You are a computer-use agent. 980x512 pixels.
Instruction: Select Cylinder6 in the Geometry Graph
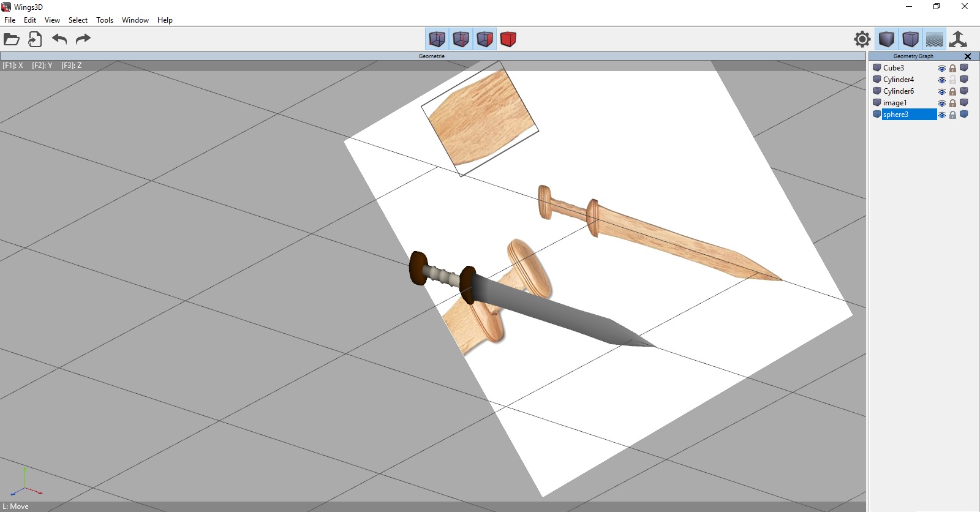coord(898,91)
